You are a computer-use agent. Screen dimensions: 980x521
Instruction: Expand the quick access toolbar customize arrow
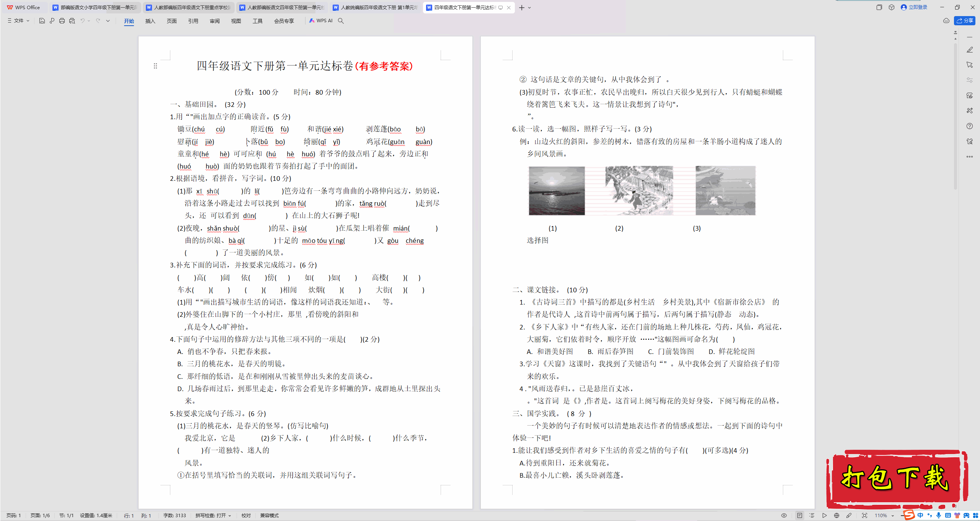(x=108, y=21)
